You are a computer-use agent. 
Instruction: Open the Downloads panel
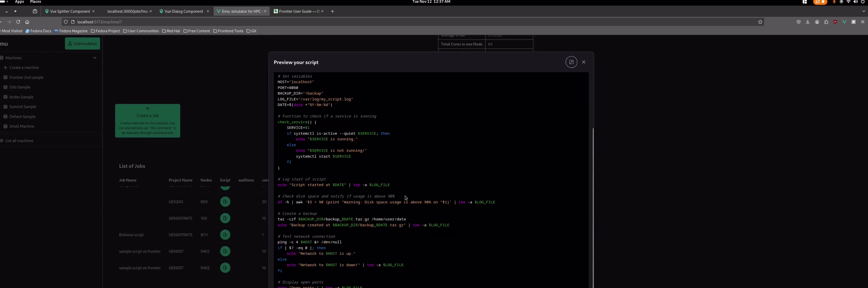[808, 22]
